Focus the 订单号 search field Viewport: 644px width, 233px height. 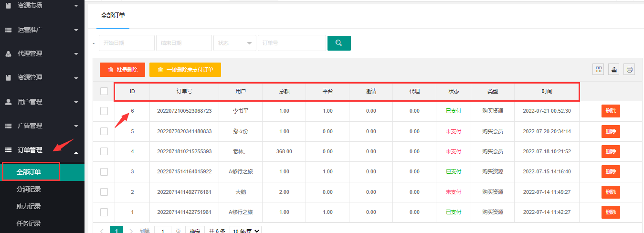[292, 43]
